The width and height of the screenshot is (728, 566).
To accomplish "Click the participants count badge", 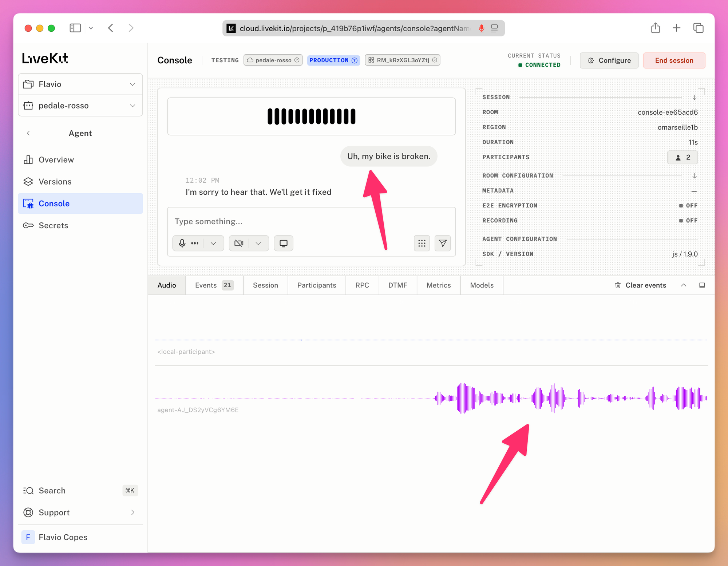I will coord(682,157).
